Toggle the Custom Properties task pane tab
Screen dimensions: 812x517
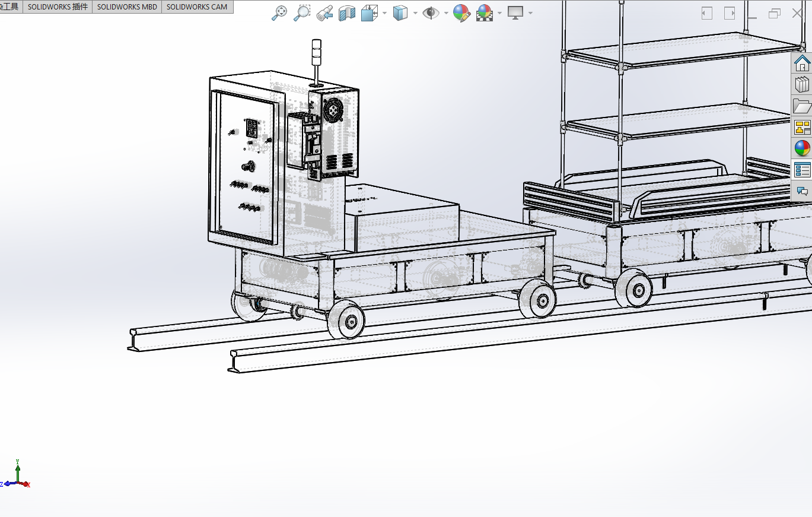coord(802,170)
